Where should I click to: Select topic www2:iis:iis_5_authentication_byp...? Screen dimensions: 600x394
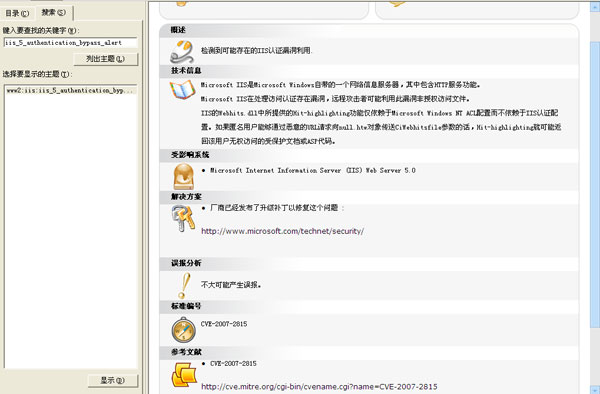pyautogui.click(x=70, y=91)
